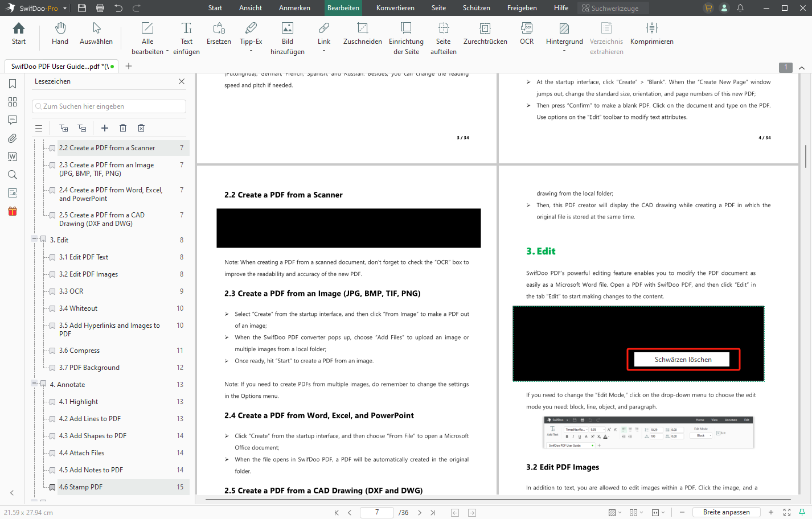Click the Breite anpassen zoom button
812x519 pixels.
[x=726, y=512]
